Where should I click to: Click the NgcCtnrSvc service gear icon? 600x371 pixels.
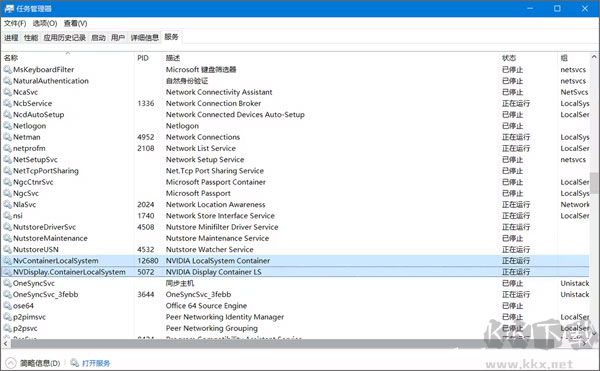(x=7, y=182)
